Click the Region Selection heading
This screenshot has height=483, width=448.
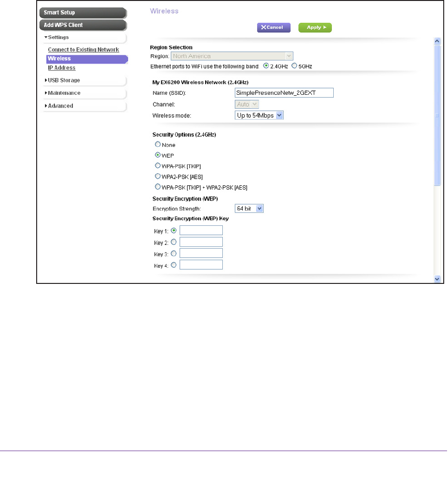click(x=171, y=48)
